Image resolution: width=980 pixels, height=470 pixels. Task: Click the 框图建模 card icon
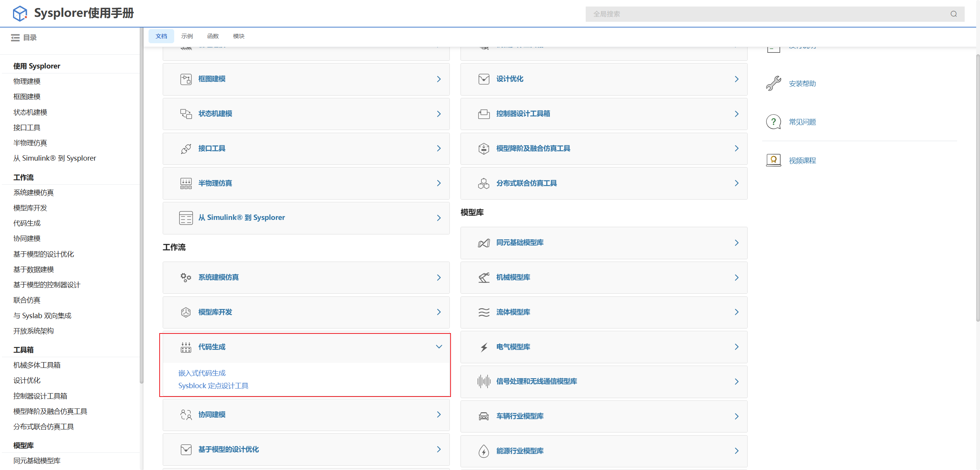(x=186, y=79)
